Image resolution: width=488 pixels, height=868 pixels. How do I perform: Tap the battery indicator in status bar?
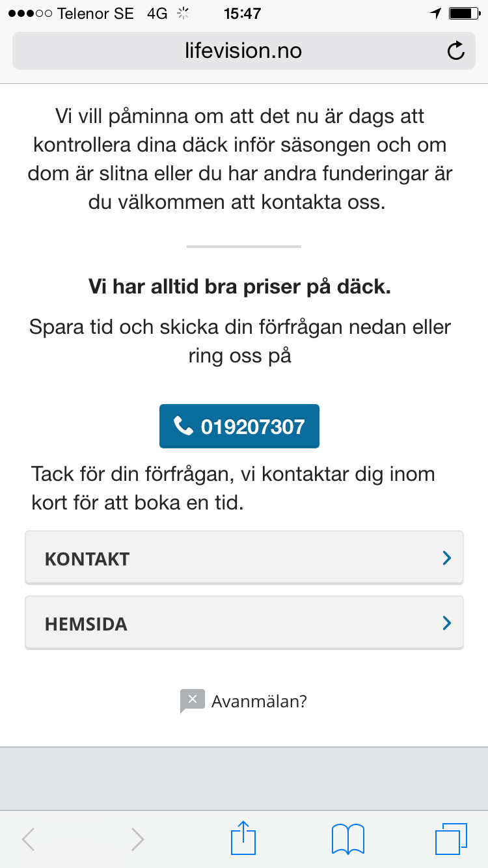pos(464,13)
